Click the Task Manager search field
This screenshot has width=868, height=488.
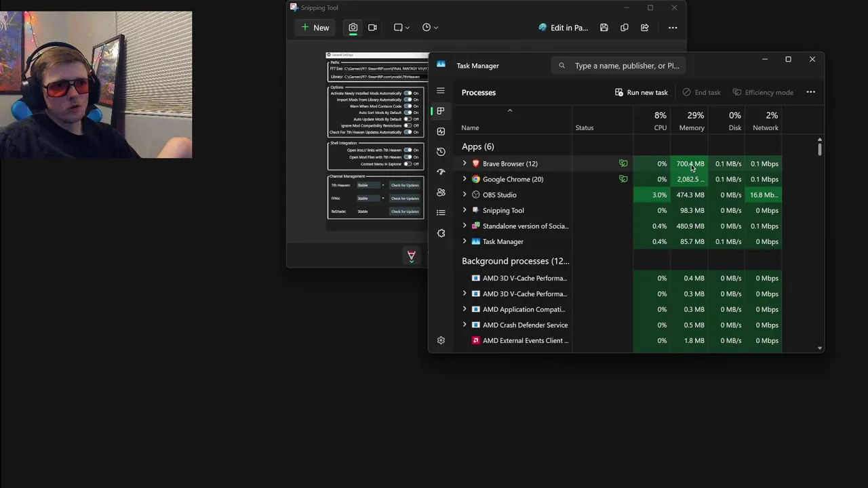pos(619,66)
